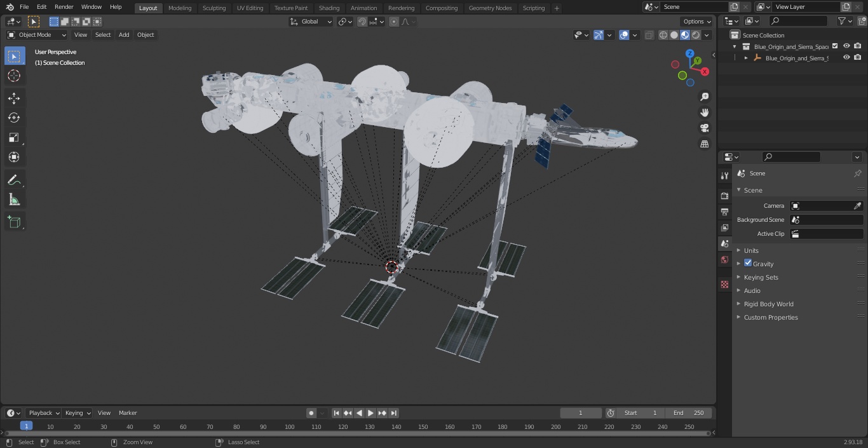Click the pan view hand icon

(x=705, y=112)
